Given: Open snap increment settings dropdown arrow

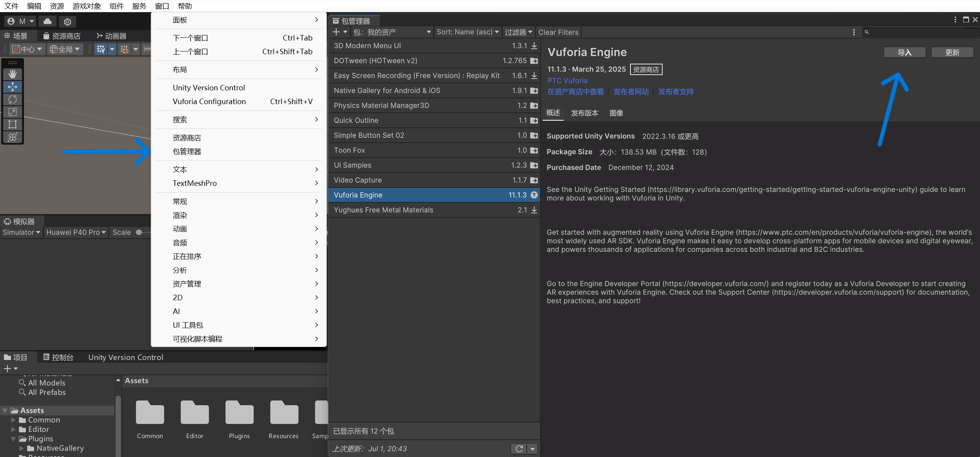Looking at the screenshot, I should pos(136,49).
